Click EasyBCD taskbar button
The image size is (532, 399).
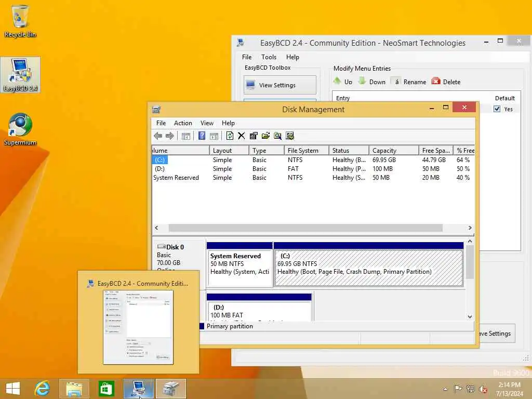click(138, 389)
